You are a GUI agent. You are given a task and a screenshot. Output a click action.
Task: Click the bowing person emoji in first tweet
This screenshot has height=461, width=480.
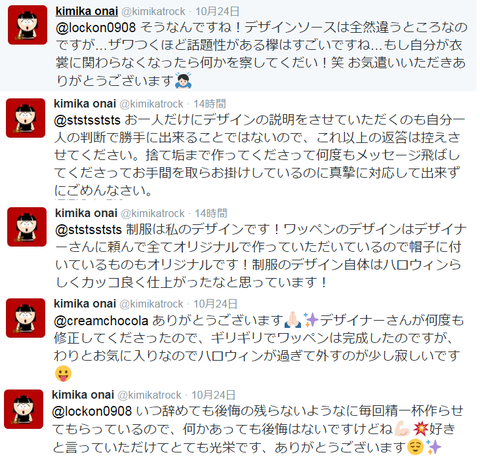pyautogui.click(x=183, y=80)
